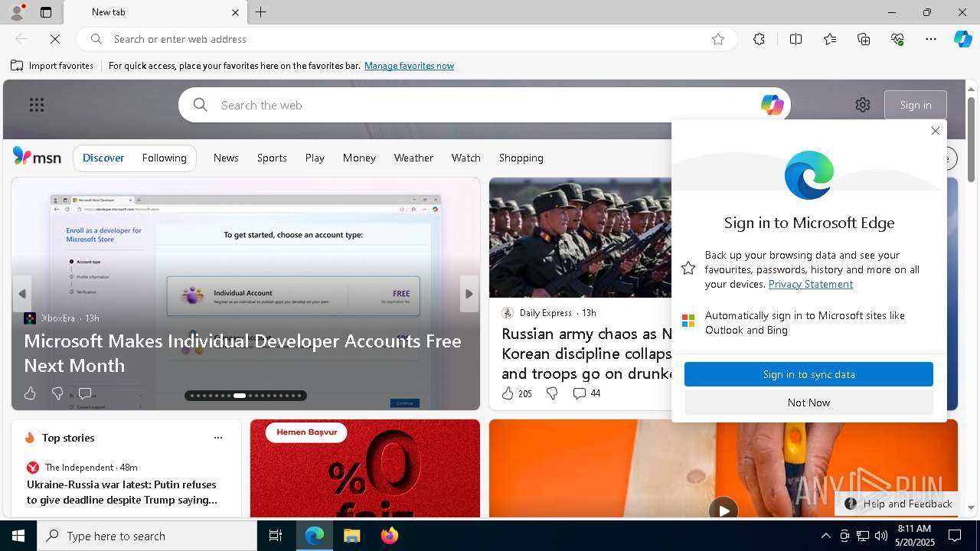Open the Play category
Screen dimensions: 980x551
pos(315,158)
